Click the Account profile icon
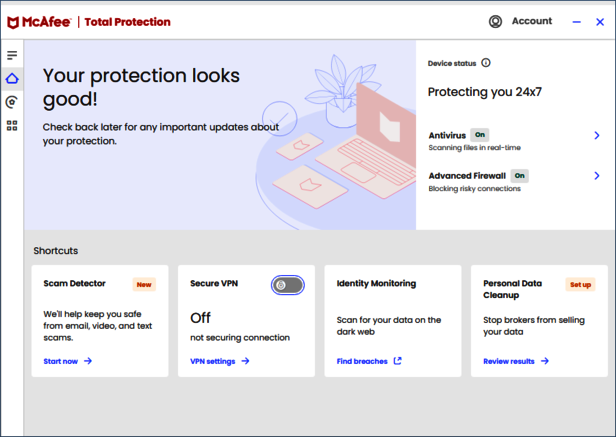The width and height of the screenshot is (616, 437). coord(495,21)
